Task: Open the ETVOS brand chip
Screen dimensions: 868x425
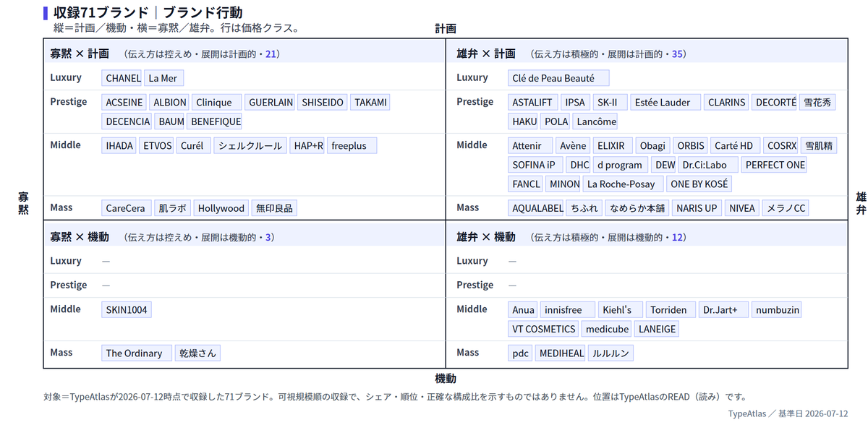Action: click(x=157, y=146)
